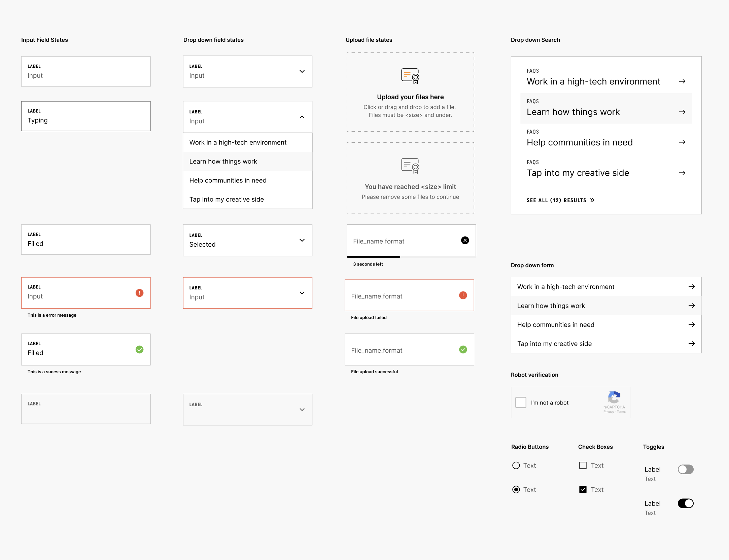Remove uploading file with X icon
This screenshot has width=729, height=560.
click(x=465, y=240)
